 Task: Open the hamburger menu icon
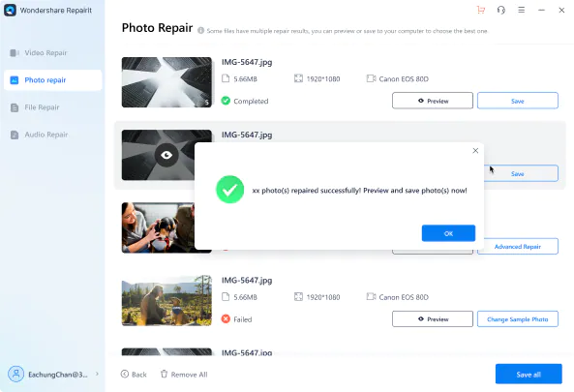[522, 10]
